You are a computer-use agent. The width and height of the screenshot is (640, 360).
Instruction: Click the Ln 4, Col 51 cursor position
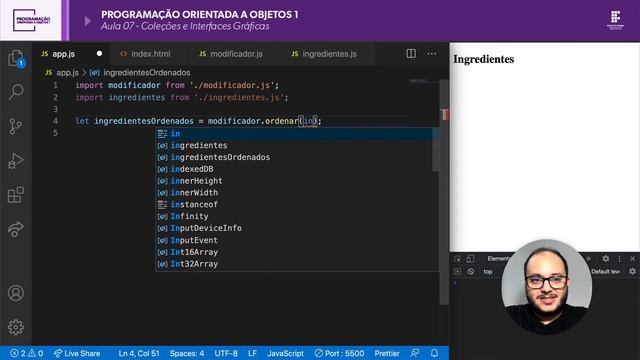coord(139,353)
